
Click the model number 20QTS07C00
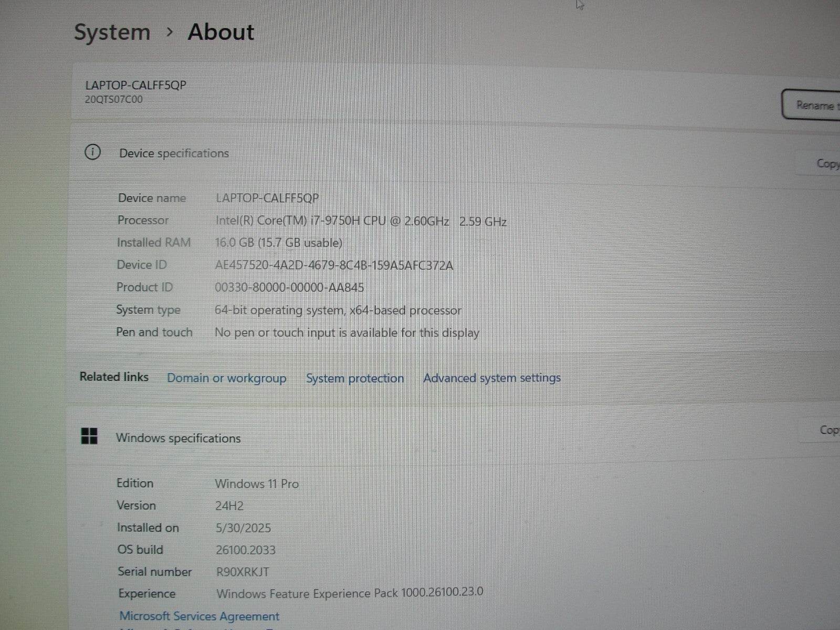point(114,99)
